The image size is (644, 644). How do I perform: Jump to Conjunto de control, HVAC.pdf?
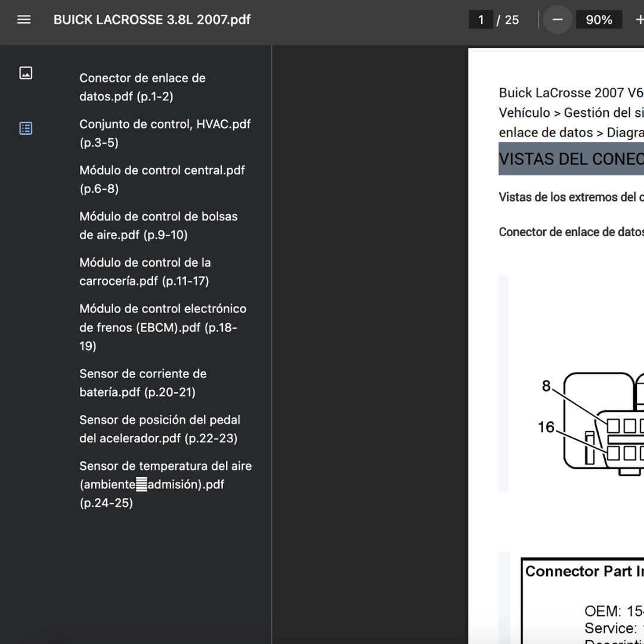[165, 133]
